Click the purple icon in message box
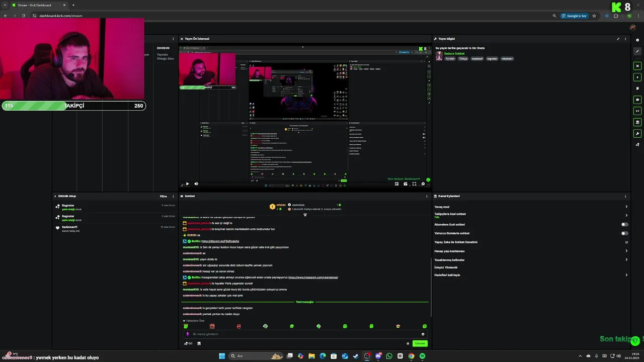Viewport: 644px width, 362px height. click(x=188, y=334)
